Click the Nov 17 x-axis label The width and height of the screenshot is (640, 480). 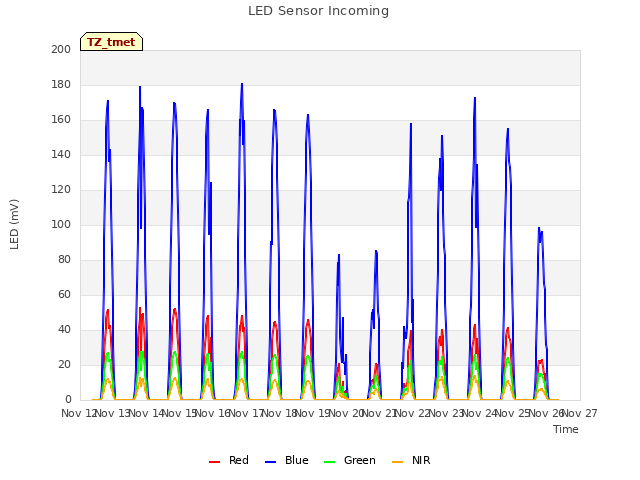pos(246,413)
